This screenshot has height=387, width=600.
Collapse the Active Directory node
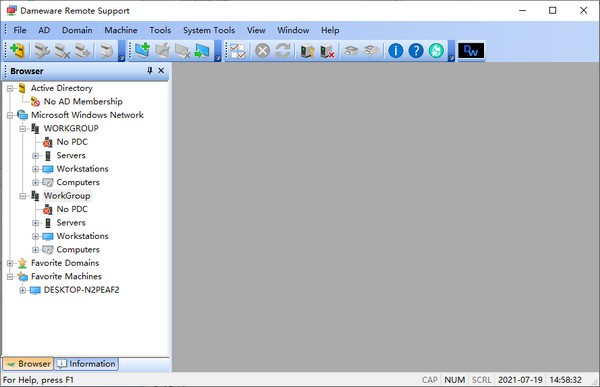(10, 88)
